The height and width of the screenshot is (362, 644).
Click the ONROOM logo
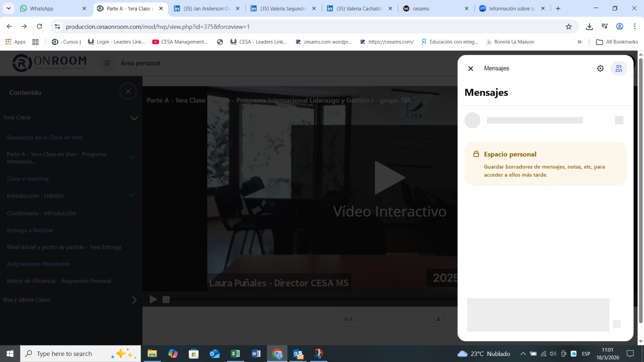(x=50, y=63)
